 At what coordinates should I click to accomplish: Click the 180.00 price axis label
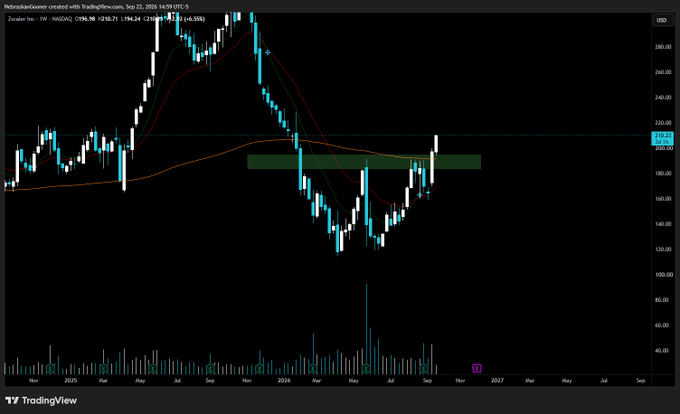point(664,173)
